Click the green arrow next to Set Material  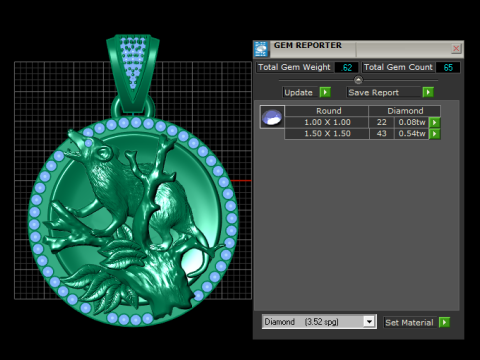pos(444,322)
